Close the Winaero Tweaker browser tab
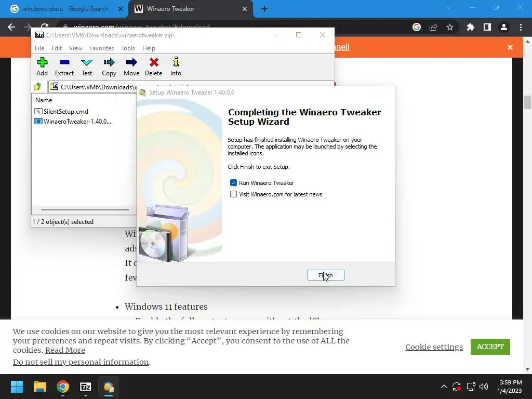Image resolution: width=532 pixels, height=399 pixels. coord(245,9)
